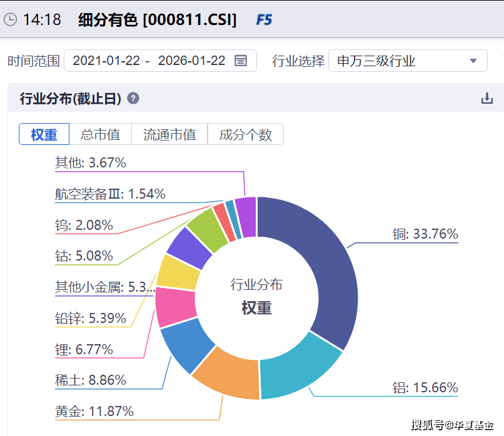Click the F5 refresh icon
This screenshot has width=504, height=436.
[x=264, y=19]
